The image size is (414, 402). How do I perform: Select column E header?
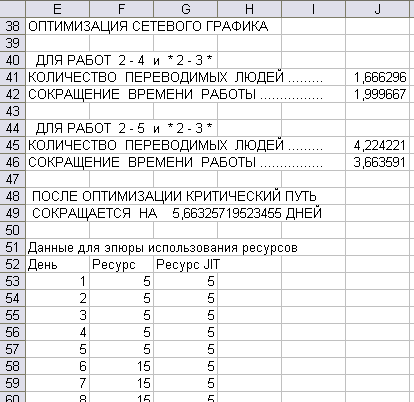57,9
